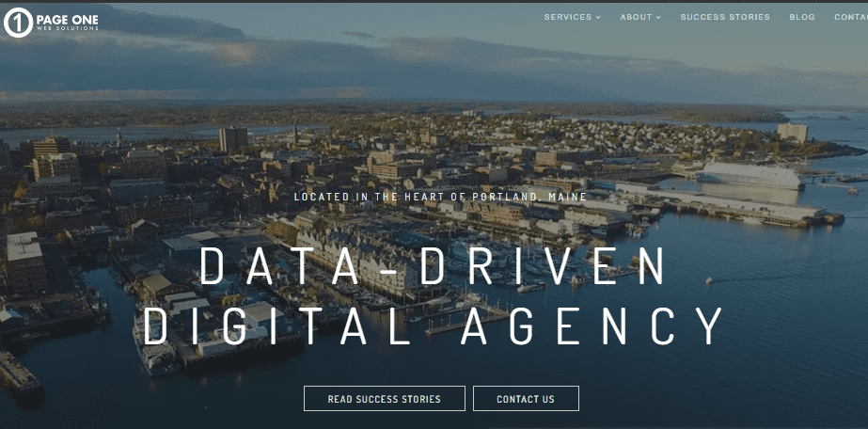868x429 pixels.
Task: Expand the chevron next to About
Action: [x=658, y=17]
